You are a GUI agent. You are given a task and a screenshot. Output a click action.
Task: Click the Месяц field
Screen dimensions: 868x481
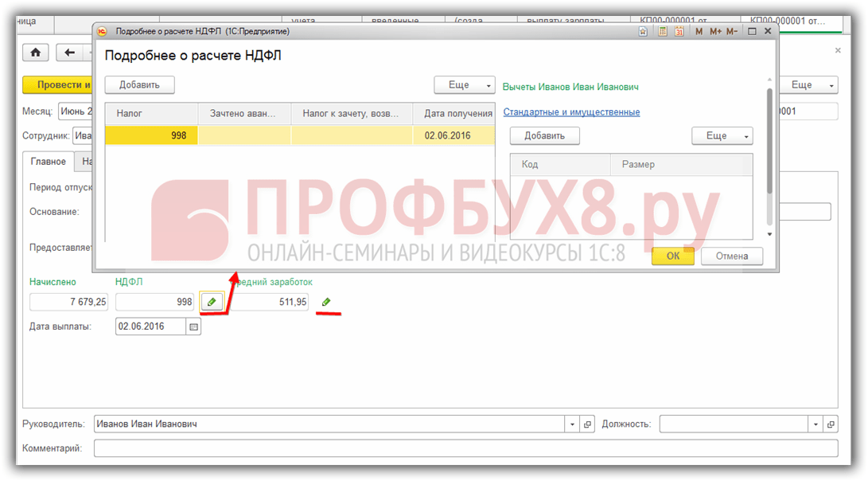pyautogui.click(x=76, y=111)
